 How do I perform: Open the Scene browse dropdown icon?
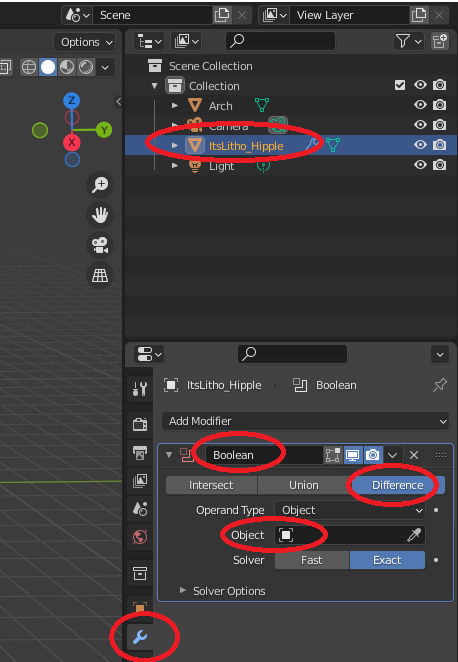click(x=77, y=16)
